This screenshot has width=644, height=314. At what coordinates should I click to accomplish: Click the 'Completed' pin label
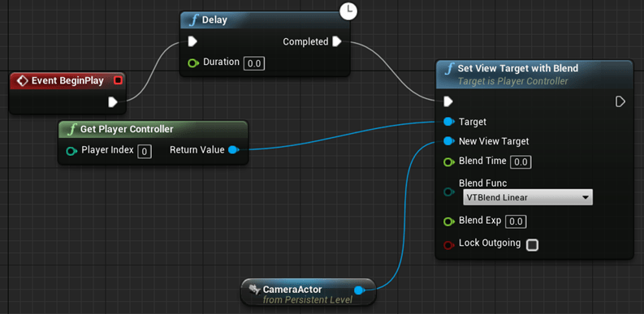[x=305, y=42]
